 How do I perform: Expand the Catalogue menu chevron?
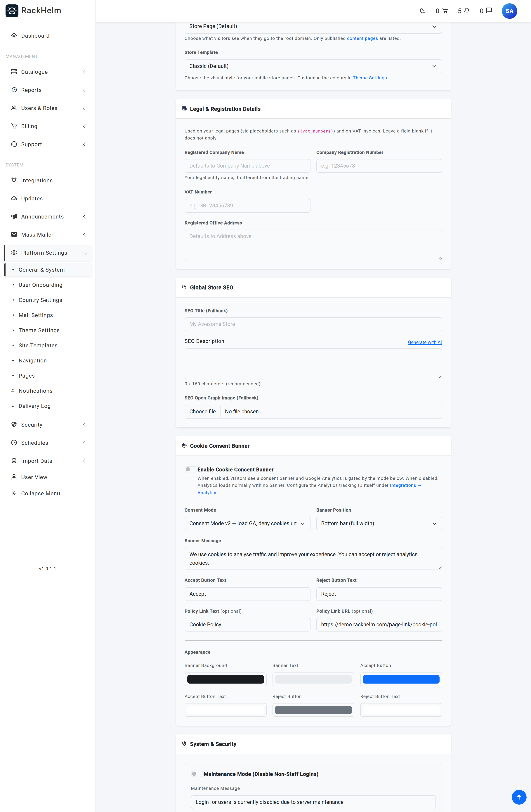point(84,72)
